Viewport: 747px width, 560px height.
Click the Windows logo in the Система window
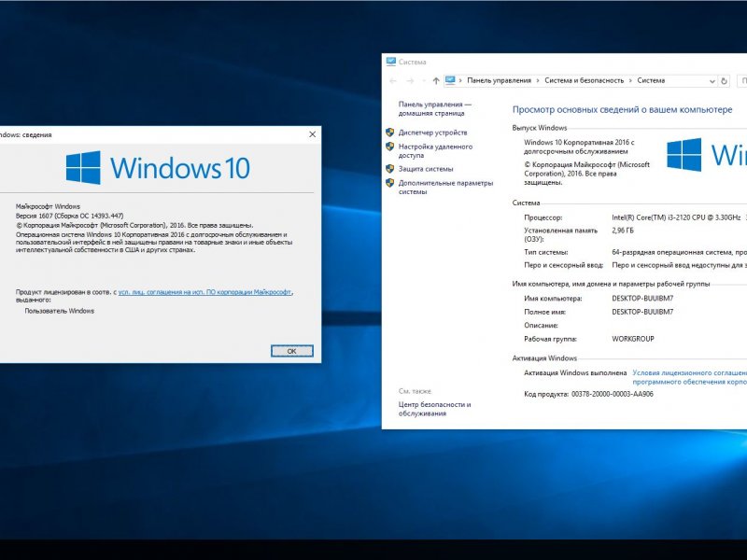684,155
